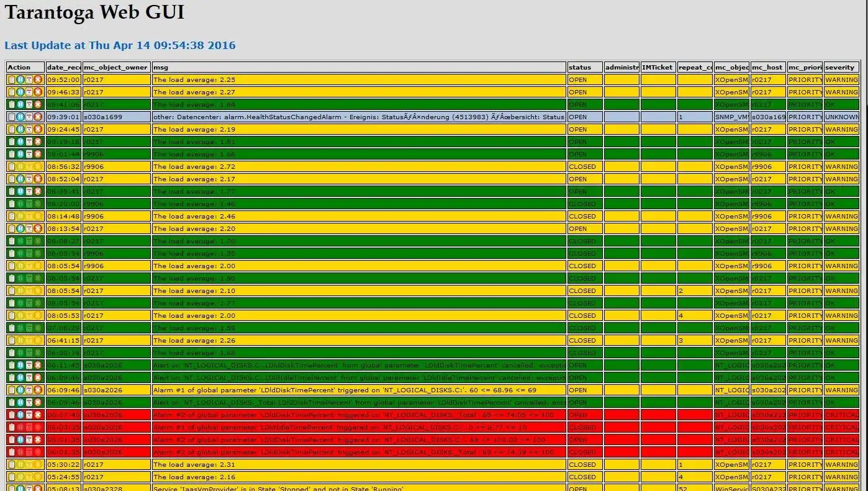This screenshot has width=868, height=491.
Task: Click the blue pause icon in 09:52:00 row
Action: (x=20, y=79)
